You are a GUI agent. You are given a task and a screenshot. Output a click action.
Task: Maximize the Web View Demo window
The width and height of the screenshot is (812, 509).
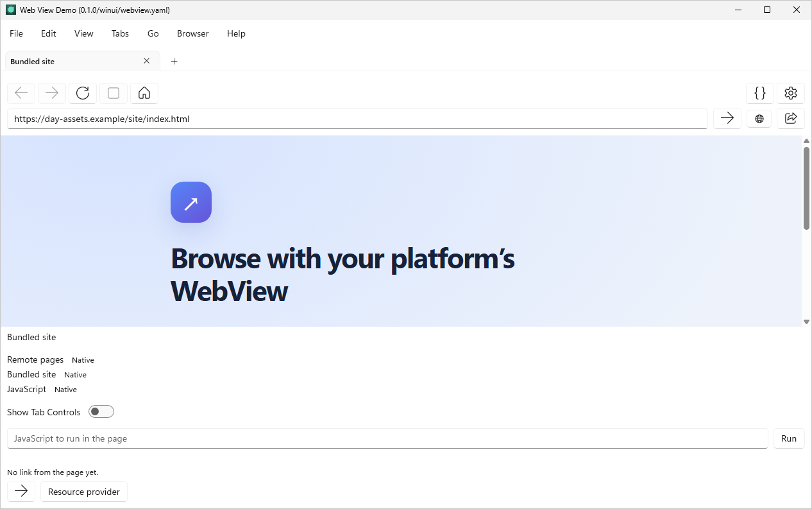coord(767,10)
